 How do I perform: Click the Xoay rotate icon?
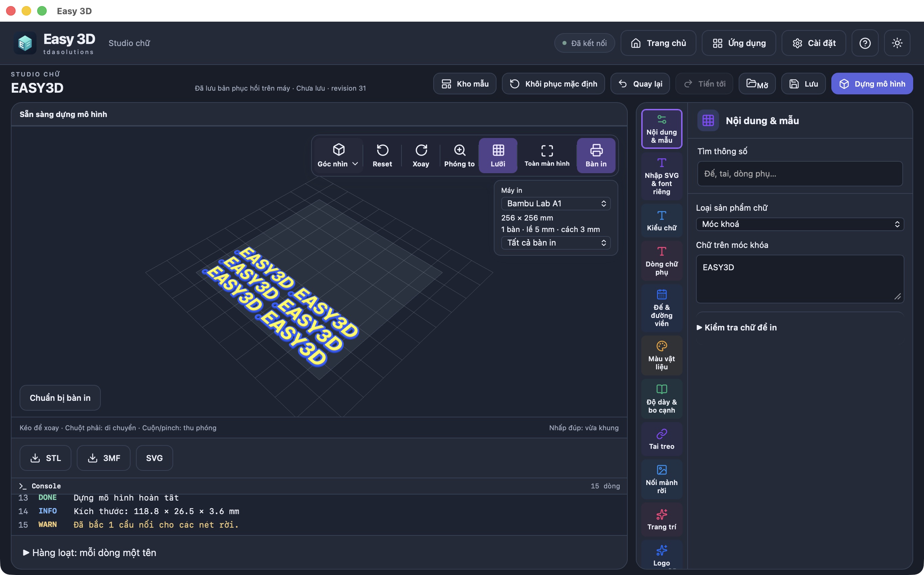[x=420, y=156]
